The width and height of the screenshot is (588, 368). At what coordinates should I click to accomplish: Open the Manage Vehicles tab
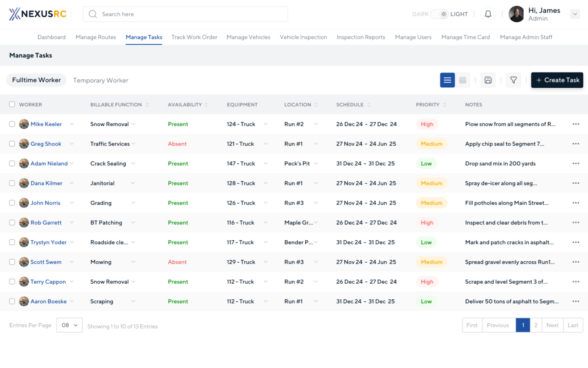pos(248,37)
